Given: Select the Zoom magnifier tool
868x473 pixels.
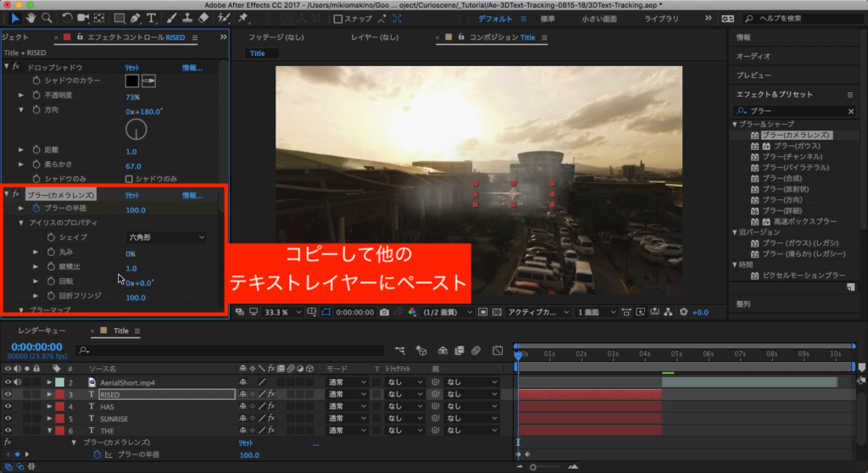Looking at the screenshot, I should [47, 17].
